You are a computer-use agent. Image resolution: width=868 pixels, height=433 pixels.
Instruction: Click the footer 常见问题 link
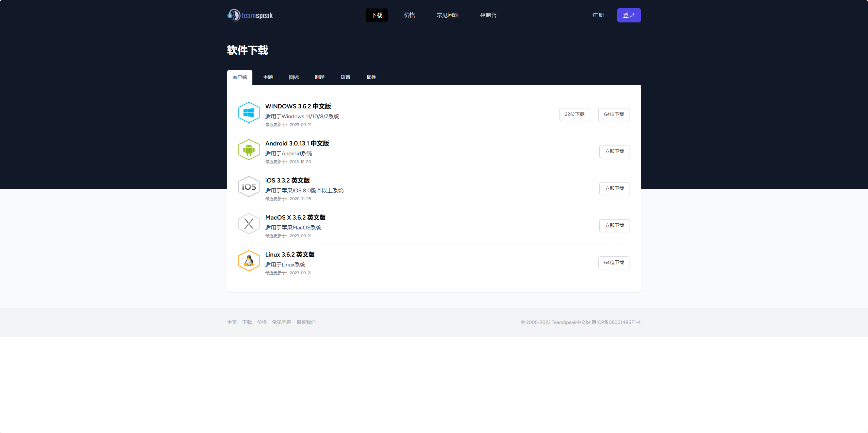pyautogui.click(x=282, y=322)
